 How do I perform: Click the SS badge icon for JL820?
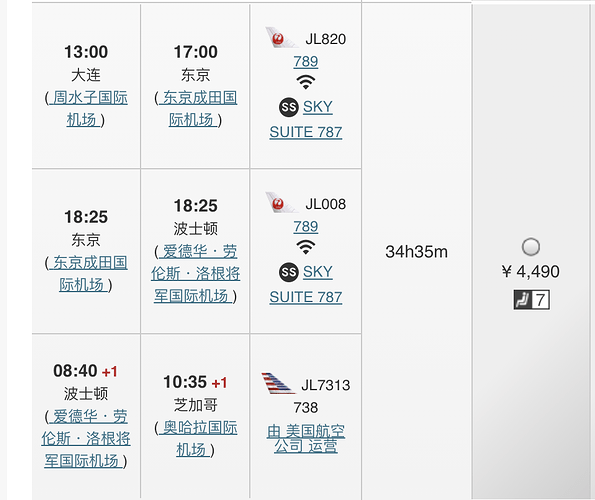289,107
